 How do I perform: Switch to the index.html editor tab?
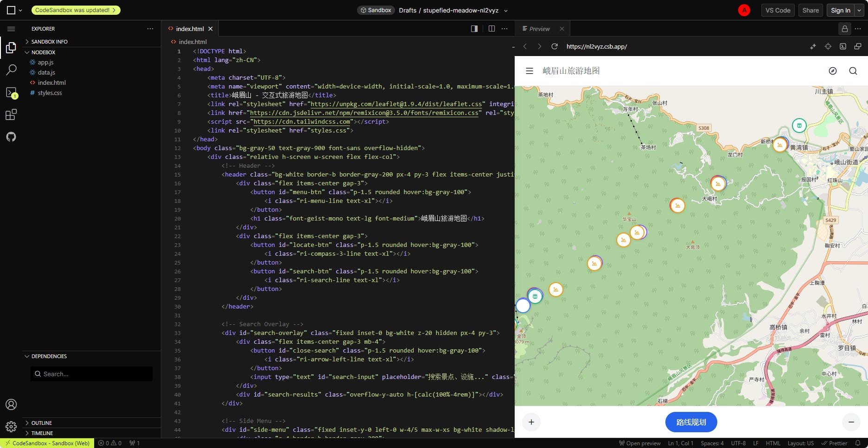point(190,29)
